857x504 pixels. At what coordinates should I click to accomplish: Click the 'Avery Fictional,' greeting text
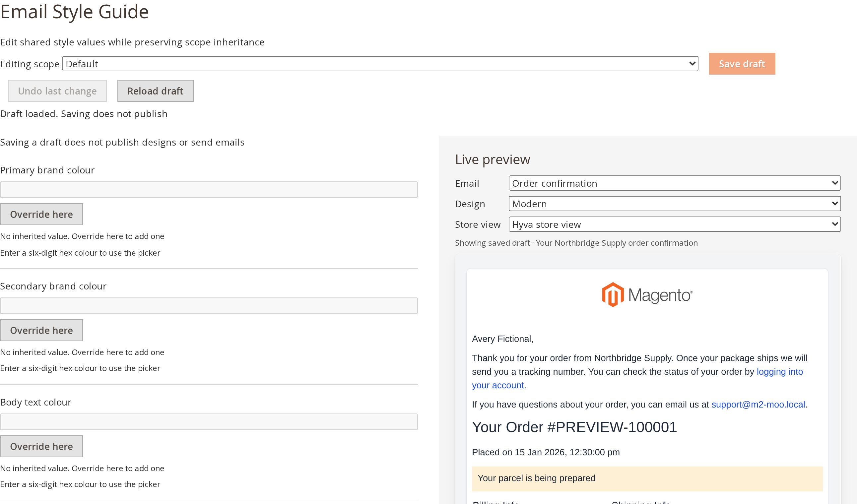[503, 339]
